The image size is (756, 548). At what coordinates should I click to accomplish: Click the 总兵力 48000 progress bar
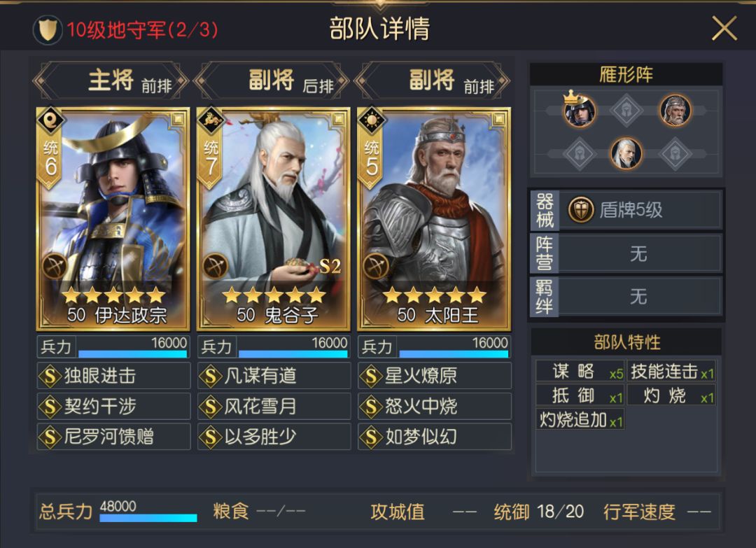tap(148, 518)
